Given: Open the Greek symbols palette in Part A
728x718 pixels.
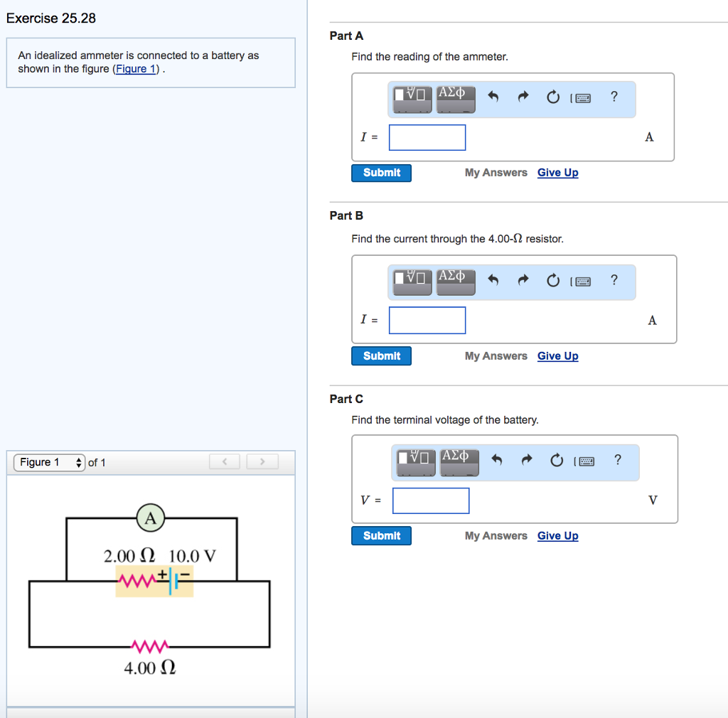Looking at the screenshot, I should (455, 97).
